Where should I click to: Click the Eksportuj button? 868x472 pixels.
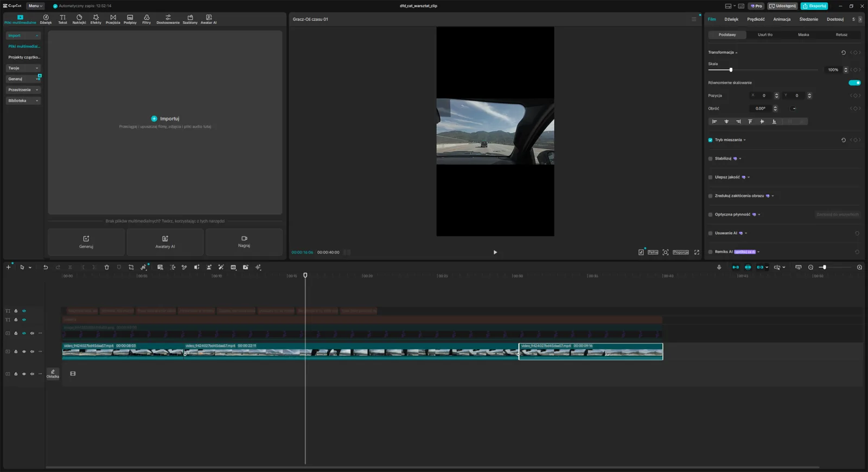(x=814, y=6)
